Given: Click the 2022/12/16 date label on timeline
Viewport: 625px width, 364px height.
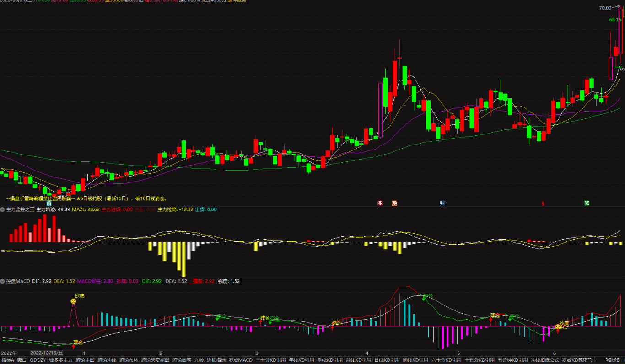Looking at the screenshot, I should (47, 353).
